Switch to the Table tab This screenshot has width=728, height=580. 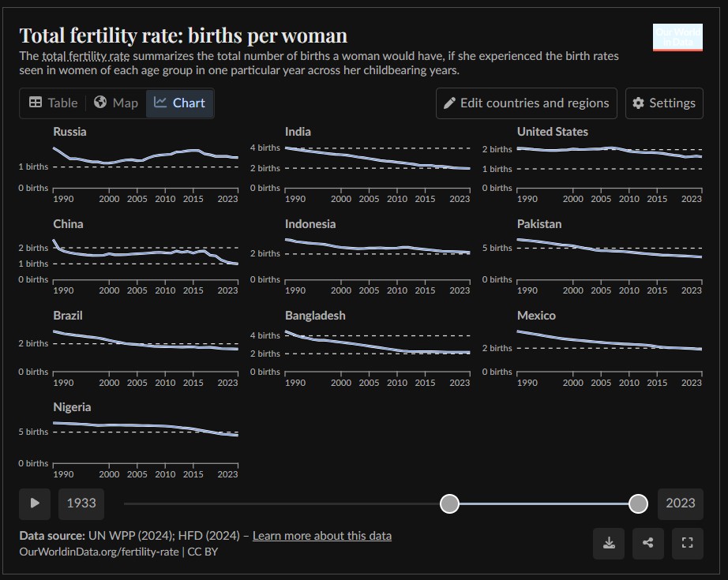[x=54, y=103]
